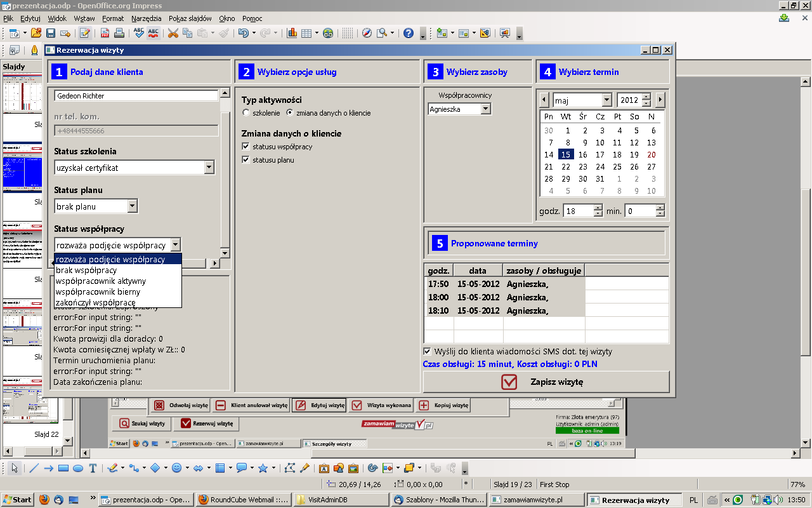Open the Plik menu

click(x=8, y=18)
